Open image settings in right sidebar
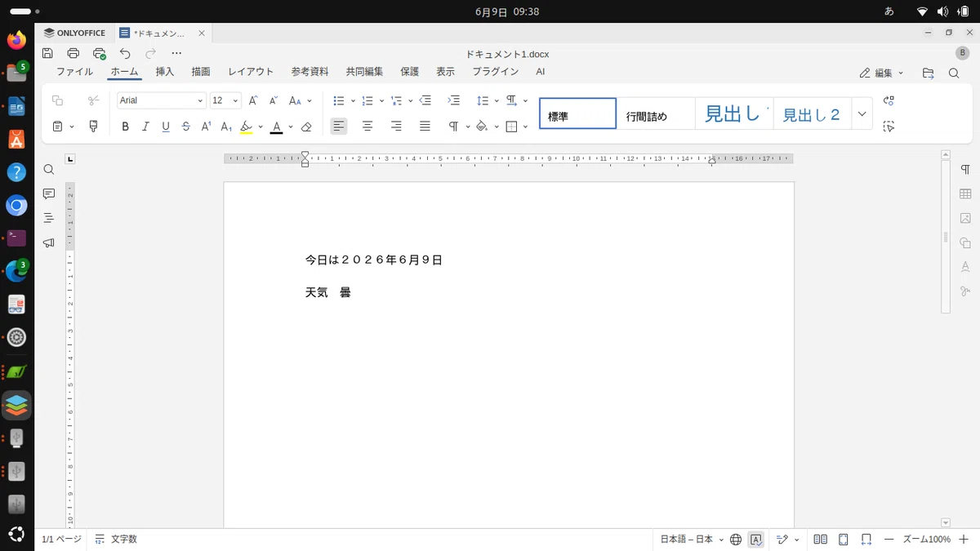 click(x=965, y=218)
